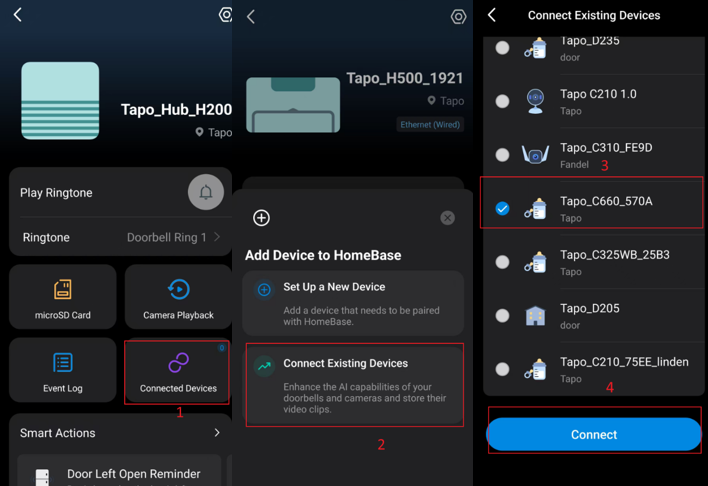This screenshot has height=486, width=708.
Task: Tap Tapo location under Tapo_Hub_H200
Action: point(214,132)
